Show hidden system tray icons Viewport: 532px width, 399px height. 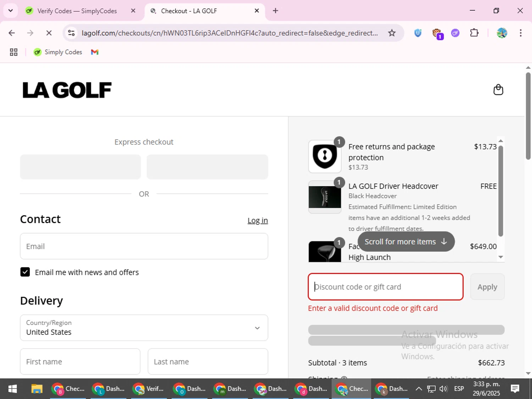(x=419, y=389)
